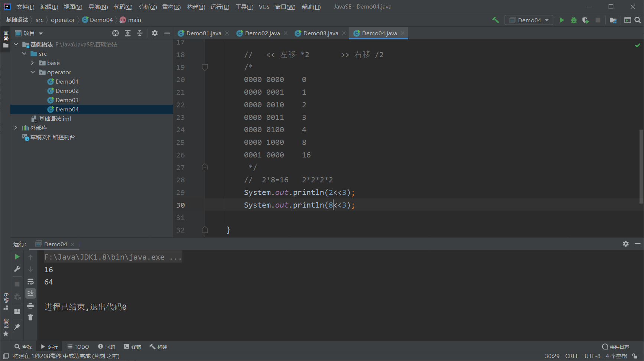Open run configuration wrench in the console
644x361 pixels.
click(17, 269)
